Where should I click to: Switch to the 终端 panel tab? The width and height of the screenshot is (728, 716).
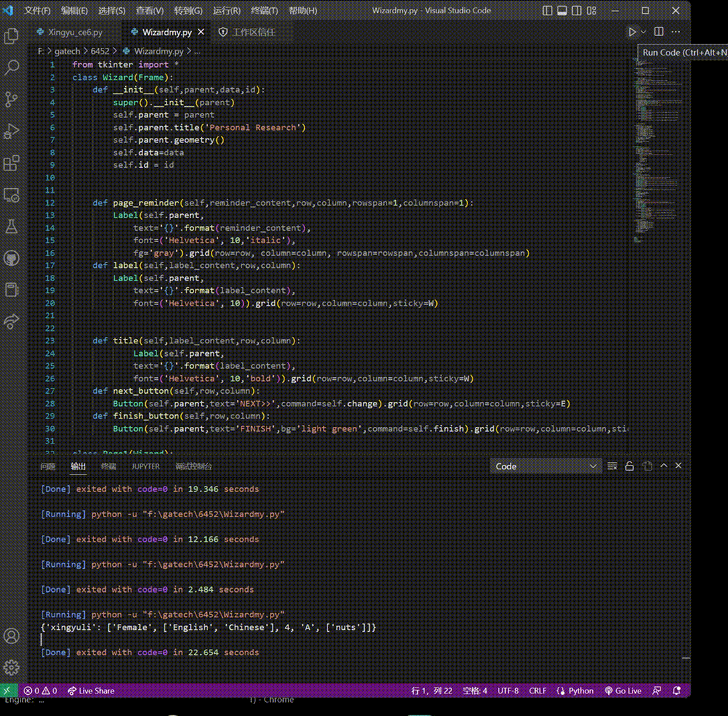pos(109,466)
